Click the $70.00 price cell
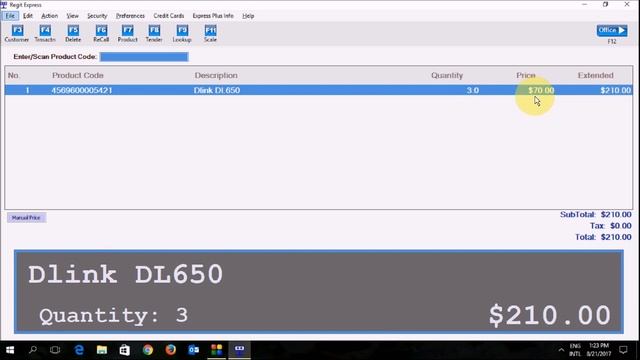 click(x=541, y=90)
